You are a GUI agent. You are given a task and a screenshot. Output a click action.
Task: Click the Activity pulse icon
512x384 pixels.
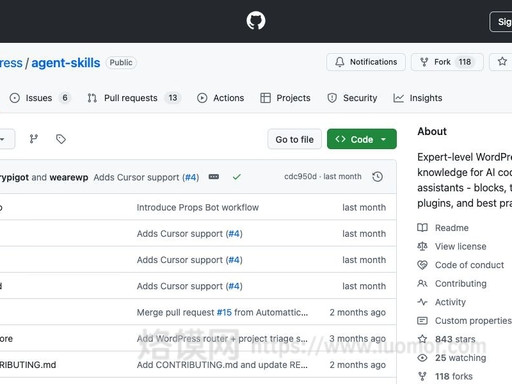(422, 302)
